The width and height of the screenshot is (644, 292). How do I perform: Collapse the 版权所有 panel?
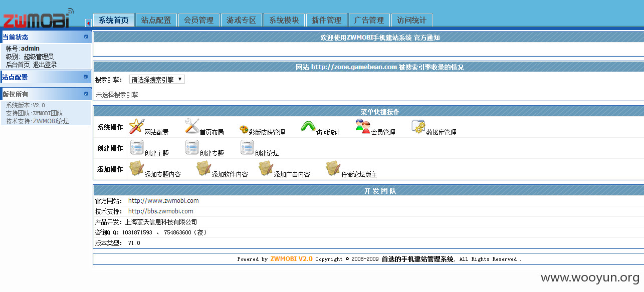[x=86, y=94]
